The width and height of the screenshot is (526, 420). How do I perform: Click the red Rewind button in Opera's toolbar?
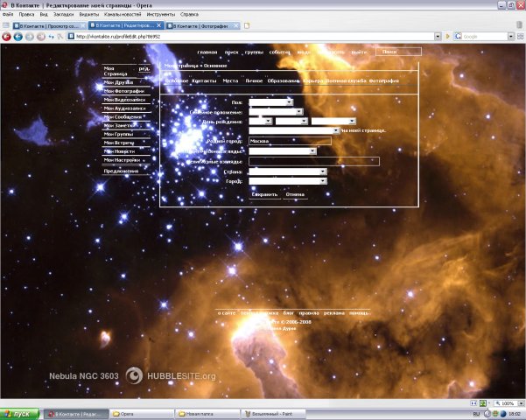(x=6, y=37)
